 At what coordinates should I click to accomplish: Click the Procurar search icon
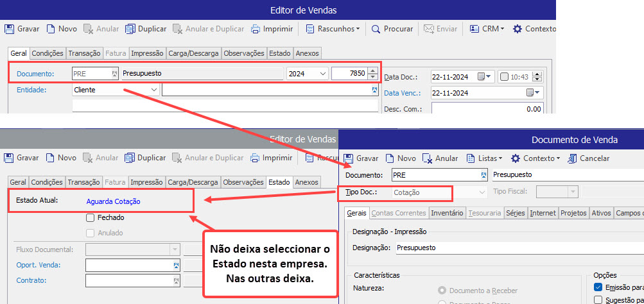(376, 29)
